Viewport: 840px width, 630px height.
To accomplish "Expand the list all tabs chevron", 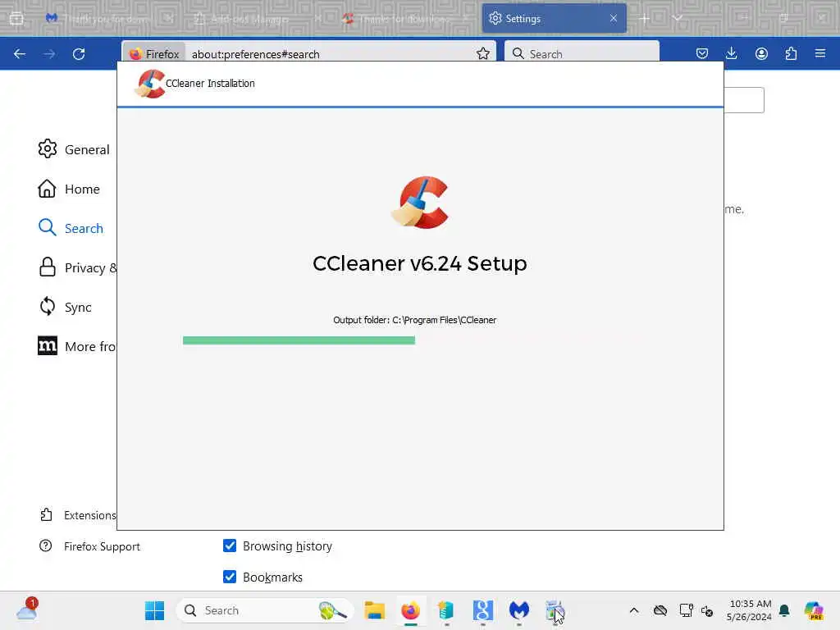I will (678, 18).
